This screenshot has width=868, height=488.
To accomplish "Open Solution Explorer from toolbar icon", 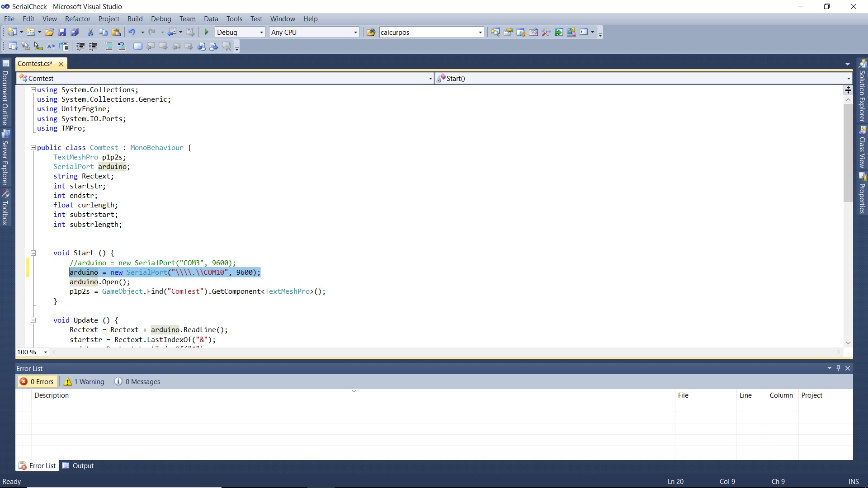I will click(495, 32).
